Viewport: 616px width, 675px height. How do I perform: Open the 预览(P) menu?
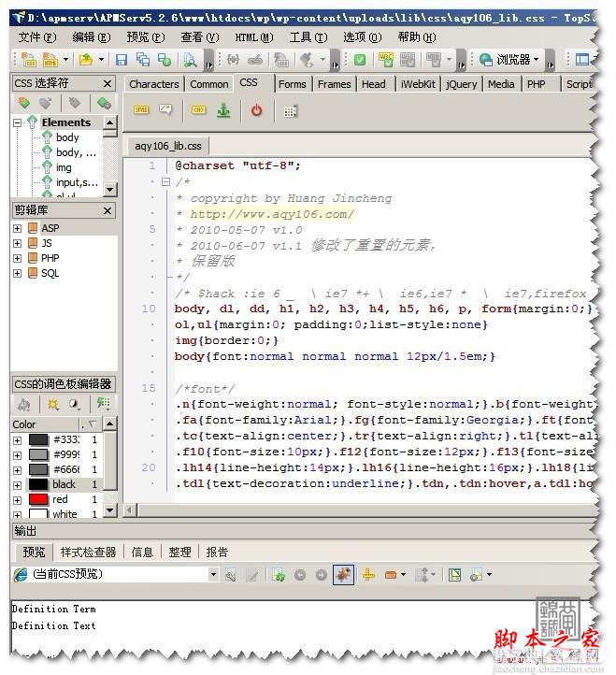(x=146, y=37)
